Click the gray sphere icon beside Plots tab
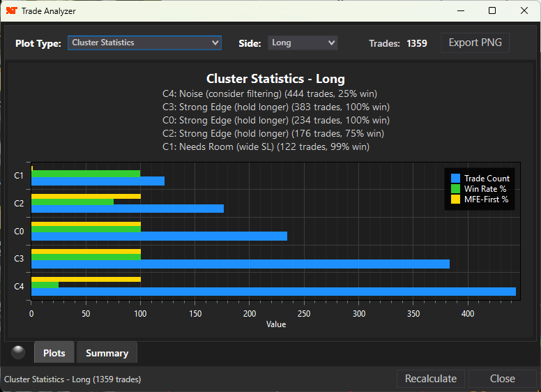 pyautogui.click(x=18, y=352)
